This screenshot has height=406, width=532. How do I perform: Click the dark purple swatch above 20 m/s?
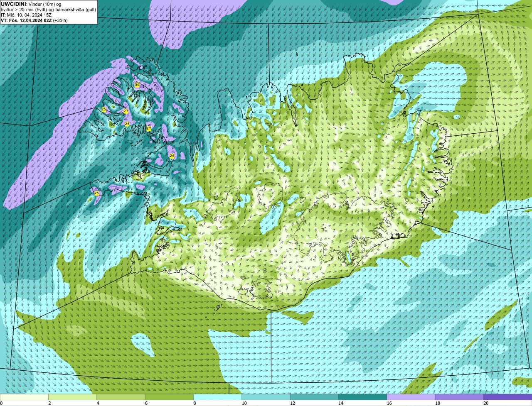(508, 397)
